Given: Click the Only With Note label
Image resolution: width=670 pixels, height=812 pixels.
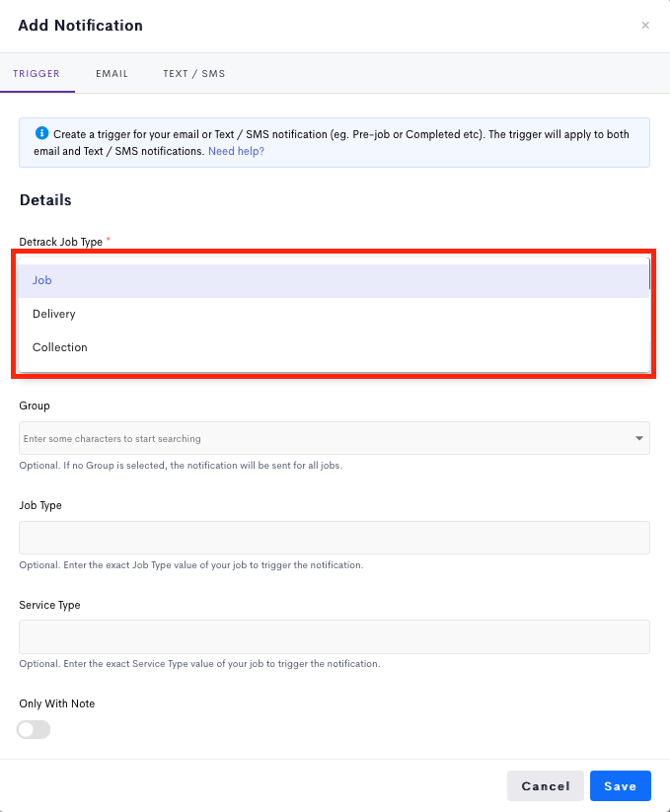Looking at the screenshot, I should tap(57, 703).
